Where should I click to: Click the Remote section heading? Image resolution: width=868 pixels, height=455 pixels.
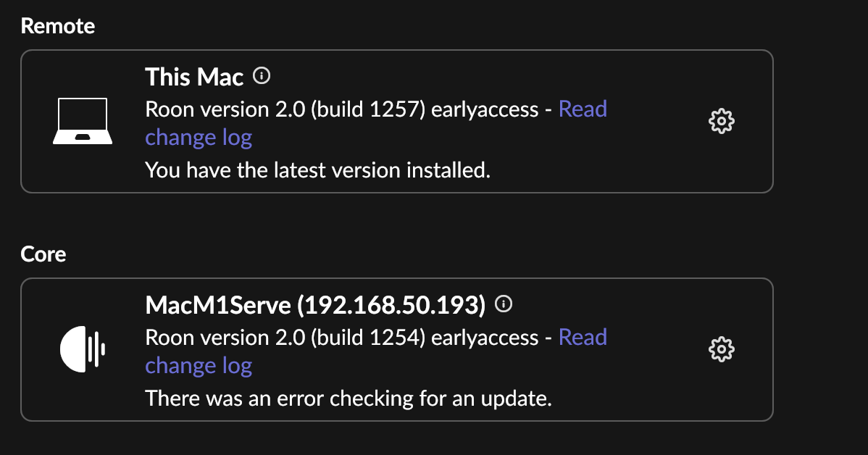point(57,26)
